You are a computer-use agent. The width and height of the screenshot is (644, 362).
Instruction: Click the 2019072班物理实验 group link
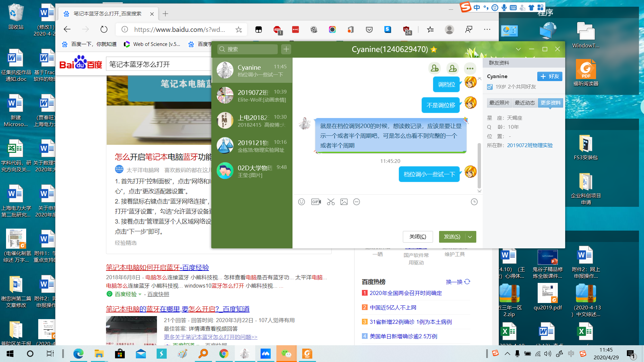point(530,145)
